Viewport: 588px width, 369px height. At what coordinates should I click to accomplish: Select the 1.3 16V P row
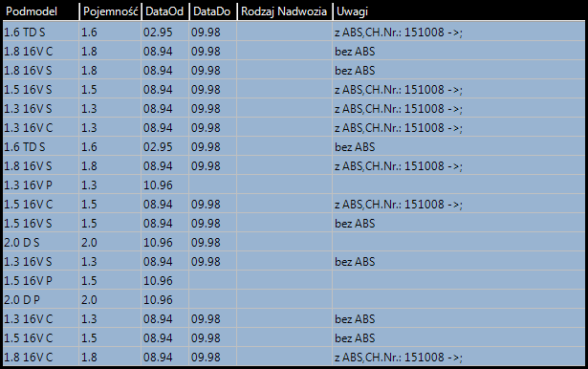pos(294,184)
